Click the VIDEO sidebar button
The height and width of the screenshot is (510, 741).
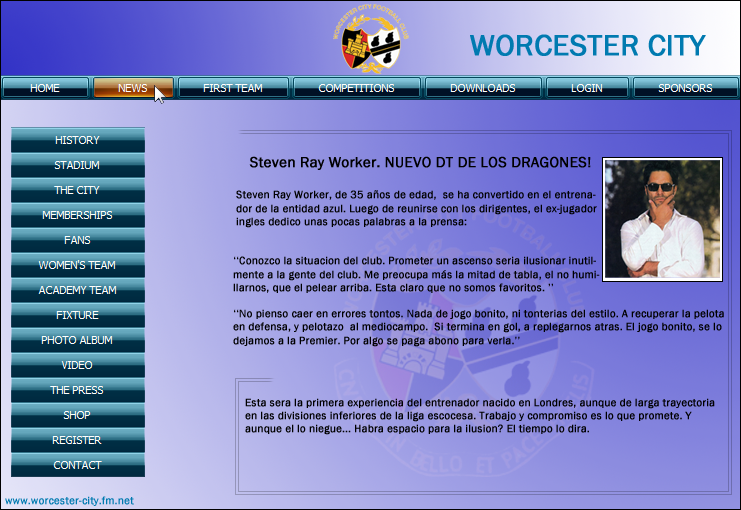[x=78, y=365]
